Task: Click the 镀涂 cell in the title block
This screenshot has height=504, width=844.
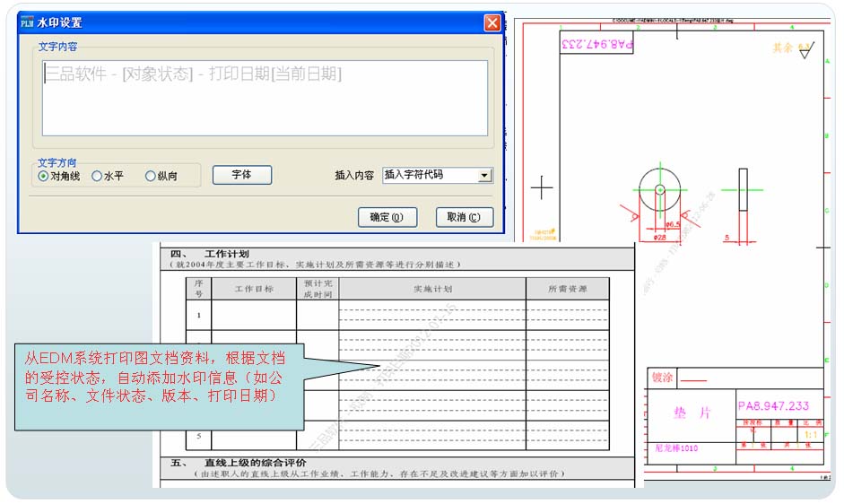Action: pyautogui.click(x=664, y=378)
